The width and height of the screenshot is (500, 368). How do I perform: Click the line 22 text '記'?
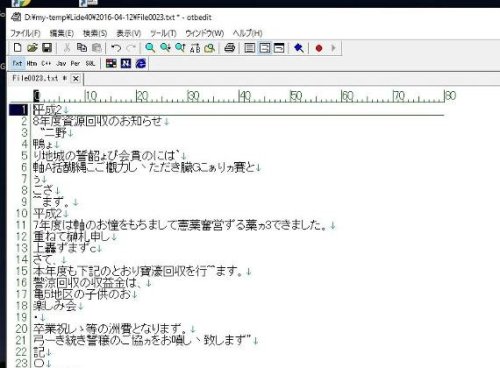click(39, 352)
